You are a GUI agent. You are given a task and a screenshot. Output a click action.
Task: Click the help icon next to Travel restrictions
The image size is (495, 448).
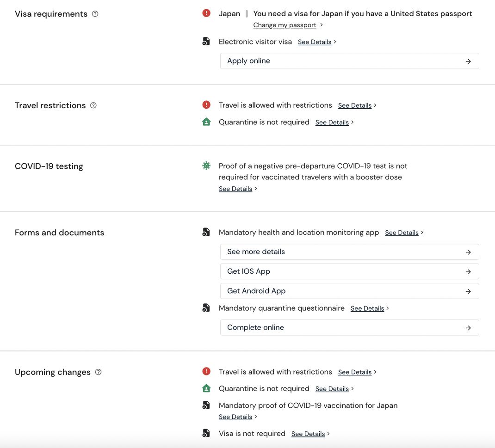click(93, 105)
